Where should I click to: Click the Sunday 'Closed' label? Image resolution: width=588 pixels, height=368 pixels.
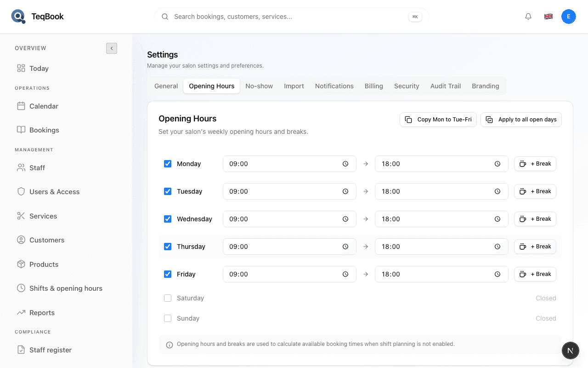546,318
